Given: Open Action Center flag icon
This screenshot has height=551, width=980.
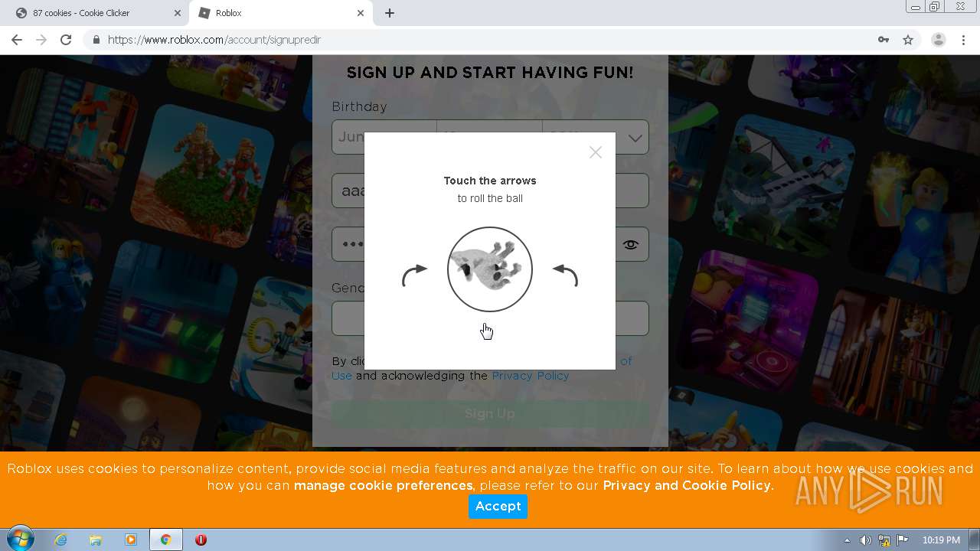Looking at the screenshot, I should coord(902,540).
